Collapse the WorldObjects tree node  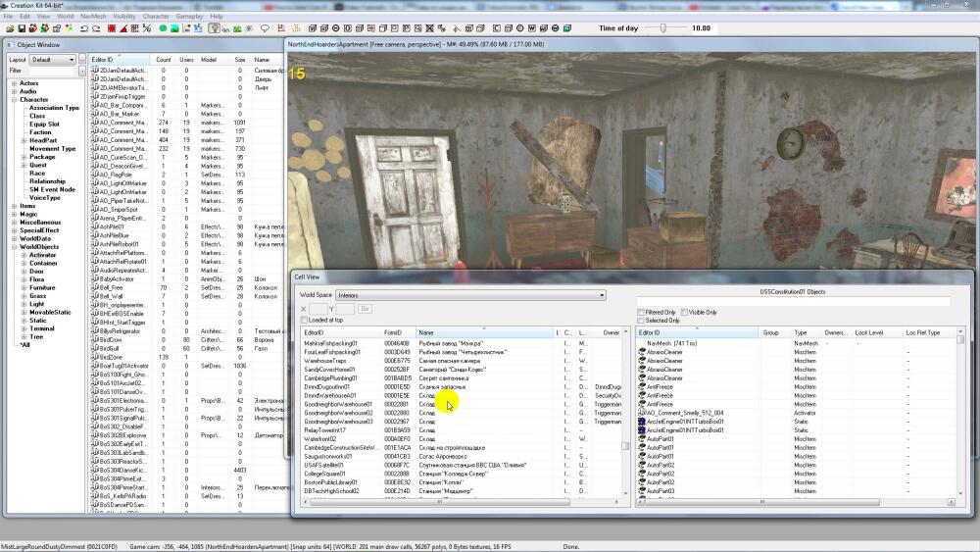(15, 247)
